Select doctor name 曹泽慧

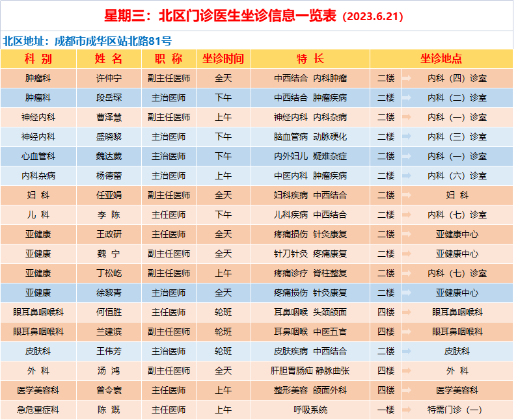pos(109,117)
